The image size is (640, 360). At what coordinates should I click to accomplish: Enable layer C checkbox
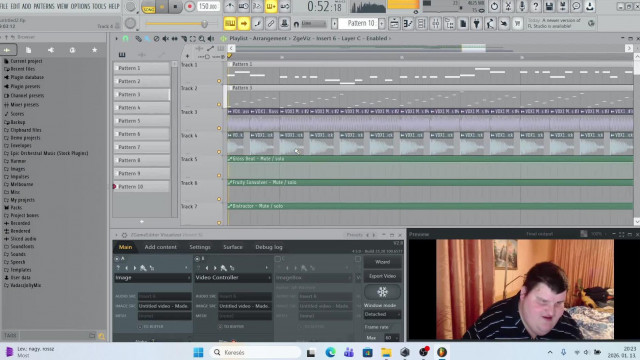[278, 259]
